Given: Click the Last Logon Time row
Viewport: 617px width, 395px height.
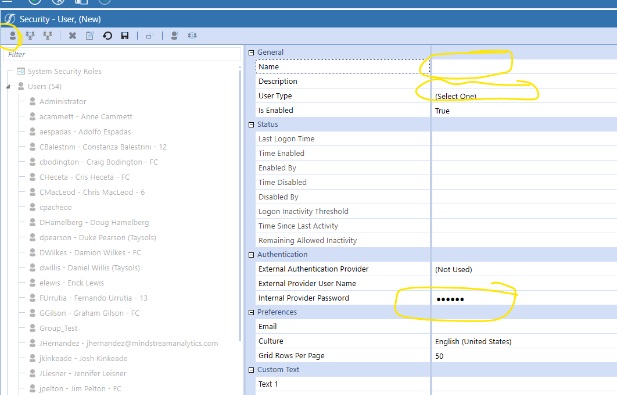Looking at the screenshot, I should coord(436,139).
